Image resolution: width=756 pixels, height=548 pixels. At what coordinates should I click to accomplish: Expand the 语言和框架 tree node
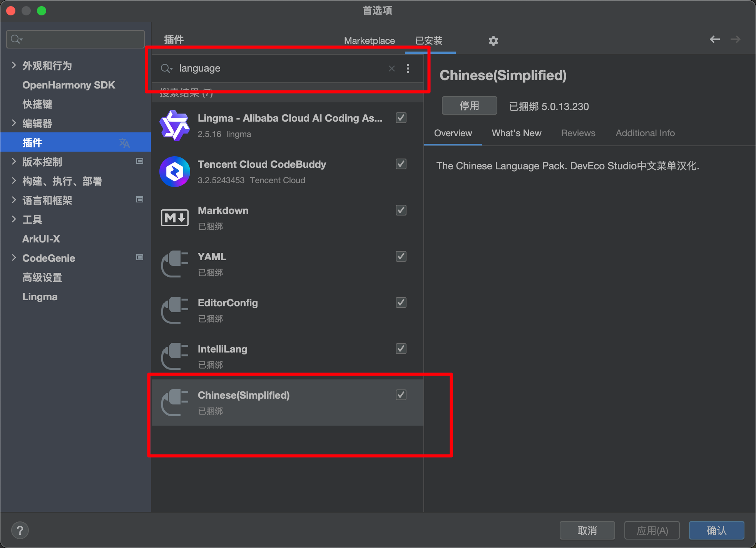tap(14, 200)
